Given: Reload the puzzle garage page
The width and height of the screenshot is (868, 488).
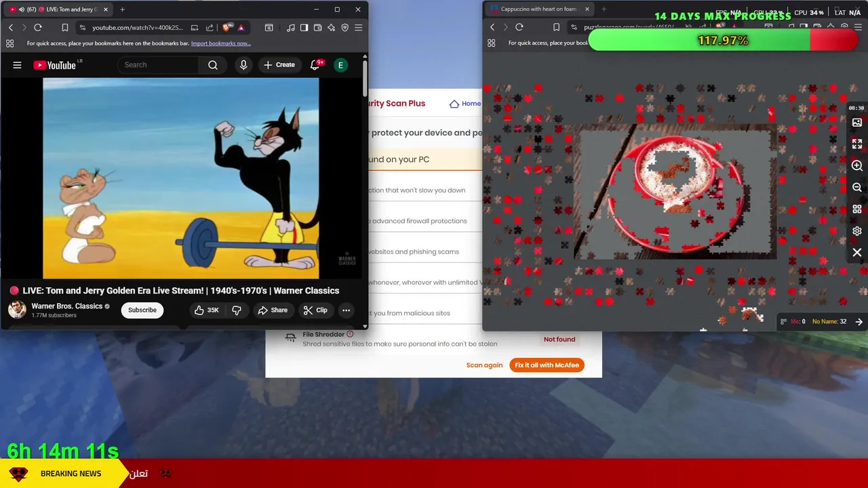Looking at the screenshot, I should tap(519, 27).
